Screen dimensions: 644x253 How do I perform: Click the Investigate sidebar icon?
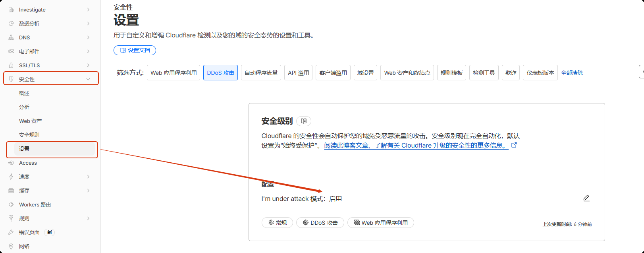(x=11, y=10)
